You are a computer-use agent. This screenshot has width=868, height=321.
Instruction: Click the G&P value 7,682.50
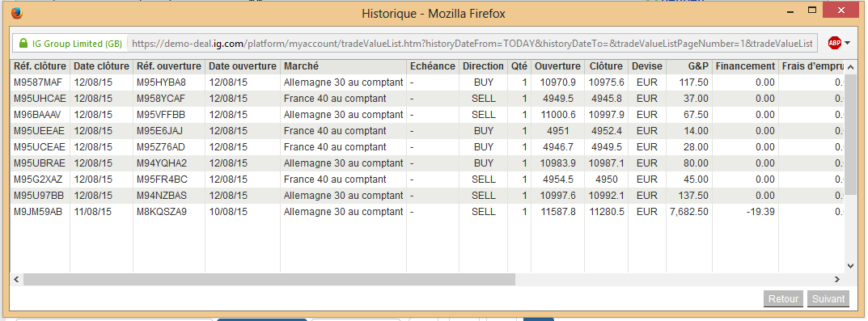point(689,211)
